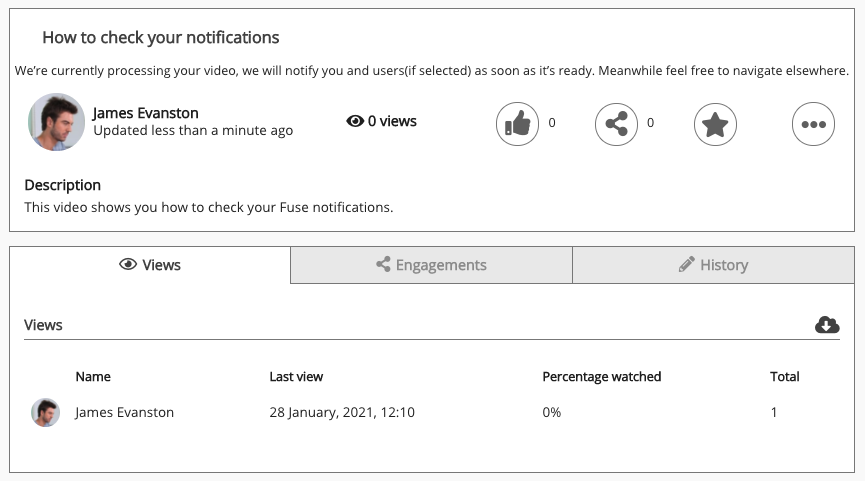
Task: Click the Name column header
Action: [x=93, y=377]
